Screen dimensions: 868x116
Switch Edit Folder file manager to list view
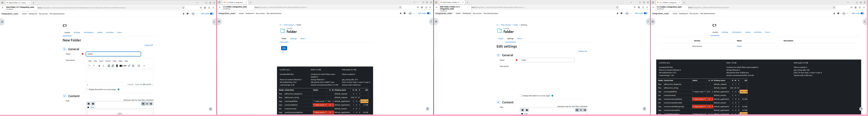coord(581,110)
